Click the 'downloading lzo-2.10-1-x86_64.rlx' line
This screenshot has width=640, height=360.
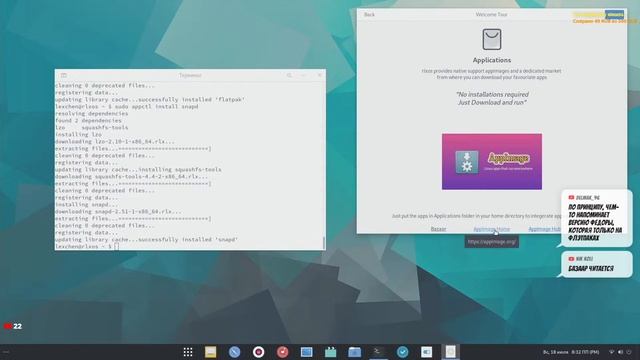[115, 142]
